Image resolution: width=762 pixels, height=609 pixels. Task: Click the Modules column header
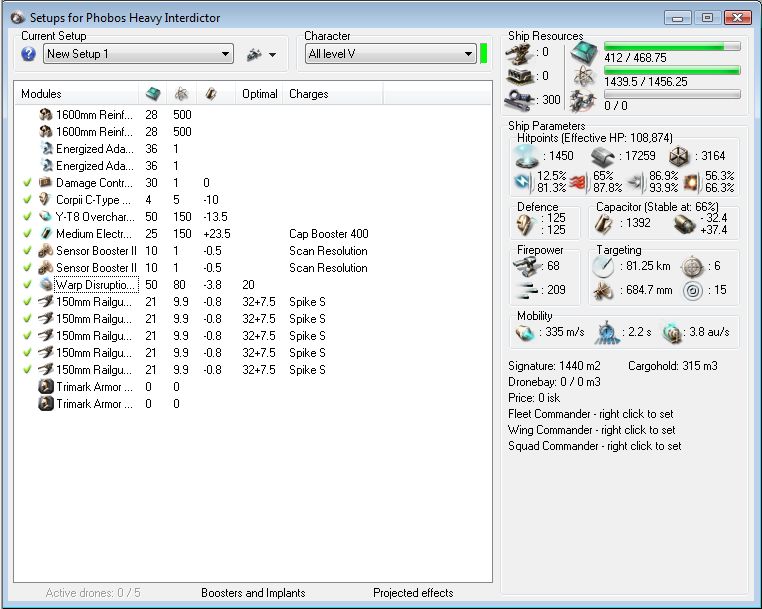(x=76, y=94)
